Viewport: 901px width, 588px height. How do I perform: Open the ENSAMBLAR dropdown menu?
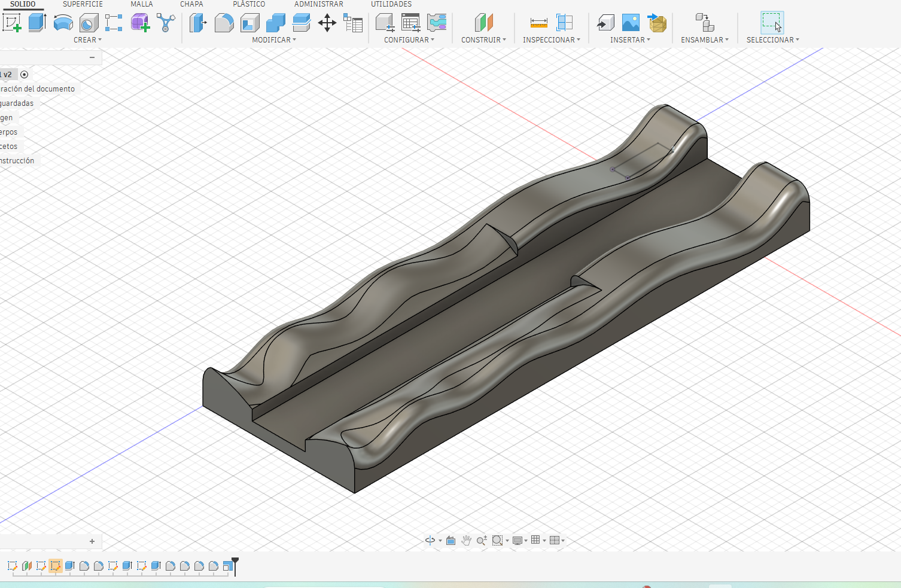click(x=705, y=40)
